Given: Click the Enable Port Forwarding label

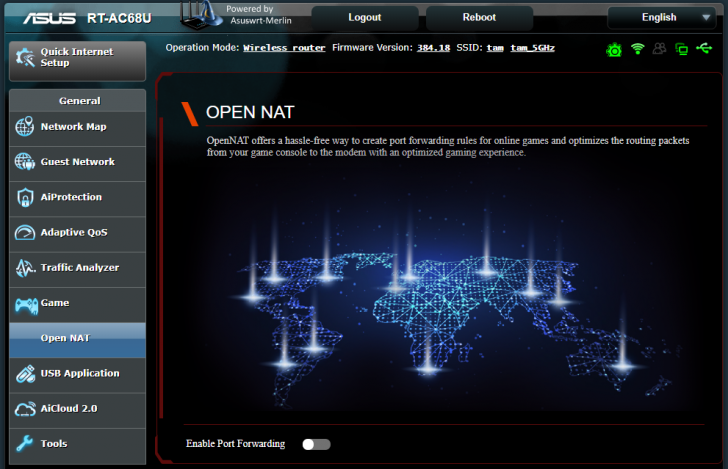Looking at the screenshot, I should pyautogui.click(x=235, y=444).
